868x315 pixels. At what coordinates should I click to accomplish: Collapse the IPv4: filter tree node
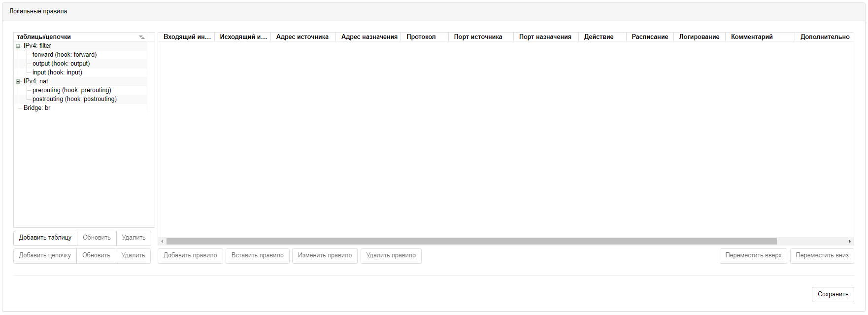coord(18,46)
